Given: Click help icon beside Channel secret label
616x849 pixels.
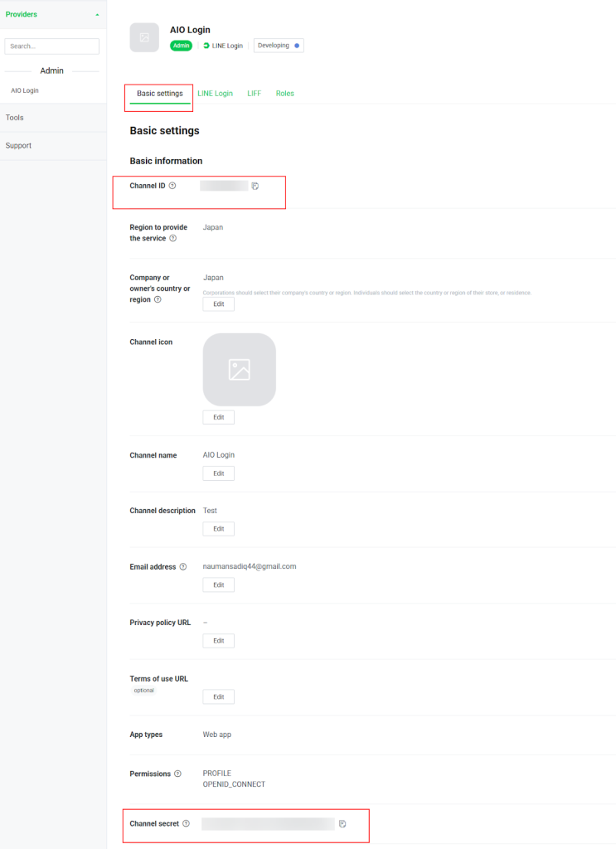Looking at the screenshot, I should 186,823.
